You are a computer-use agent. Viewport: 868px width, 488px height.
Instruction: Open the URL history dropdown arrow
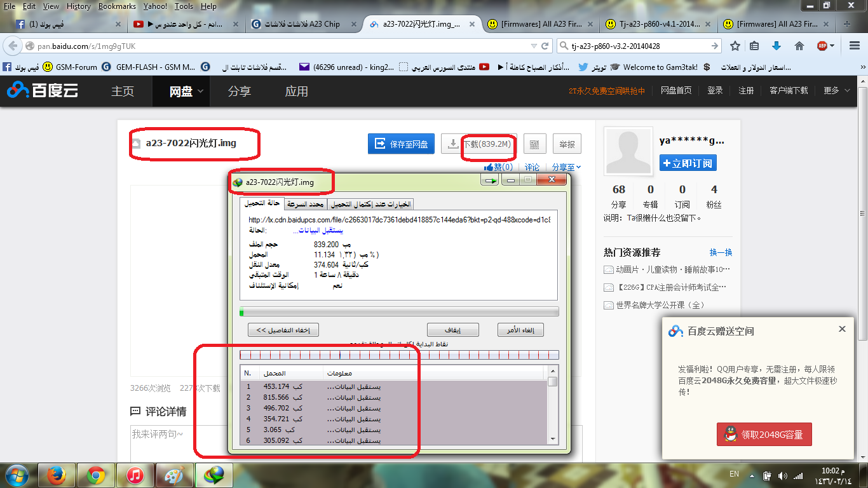tap(534, 46)
